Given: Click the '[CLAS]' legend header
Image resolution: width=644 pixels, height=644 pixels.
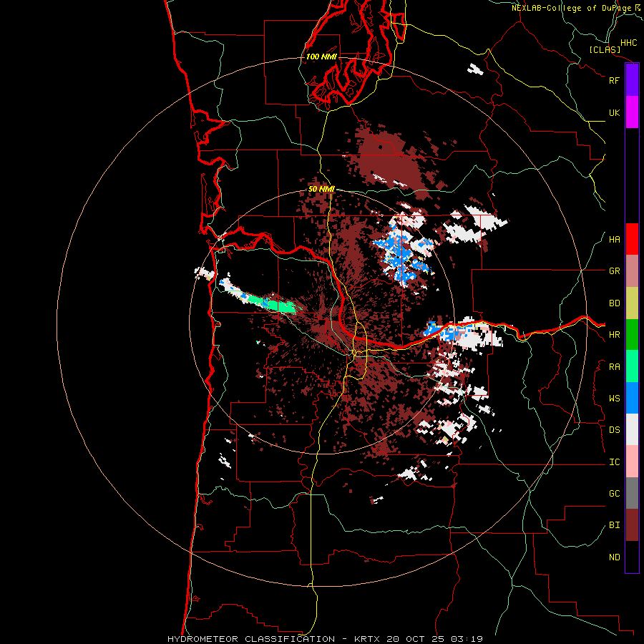Looking at the screenshot, I should (605, 49).
